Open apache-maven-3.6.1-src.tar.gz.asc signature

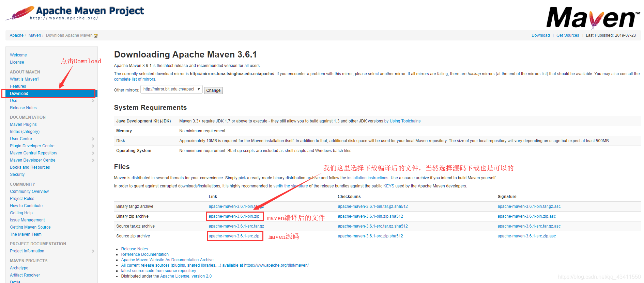529,226
